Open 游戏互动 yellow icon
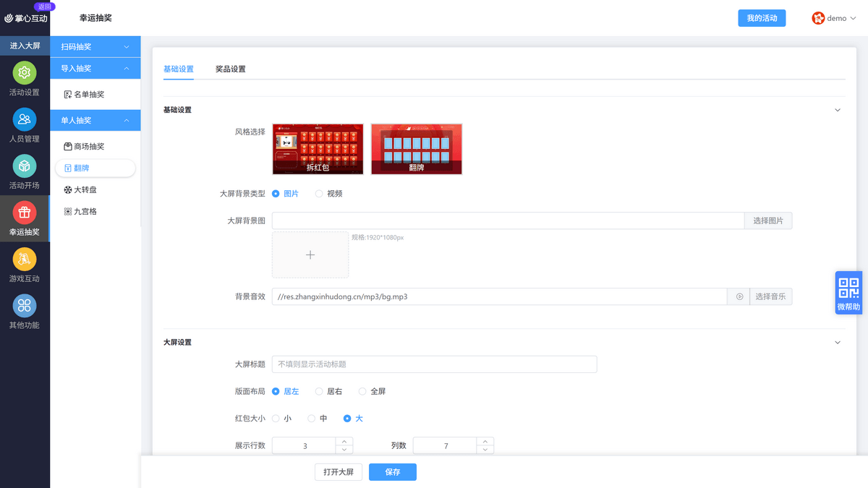The width and height of the screenshot is (868, 488). pos(25,259)
